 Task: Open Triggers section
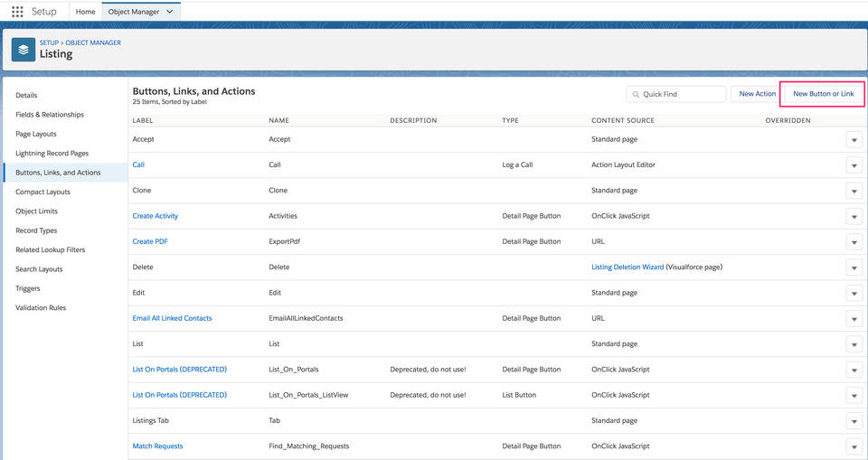28,288
